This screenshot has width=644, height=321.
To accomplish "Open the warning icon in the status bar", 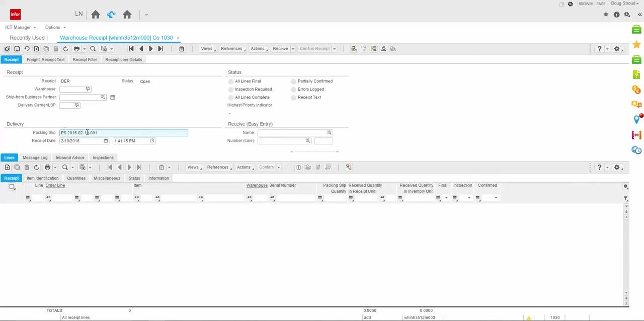I will tap(529, 317).
